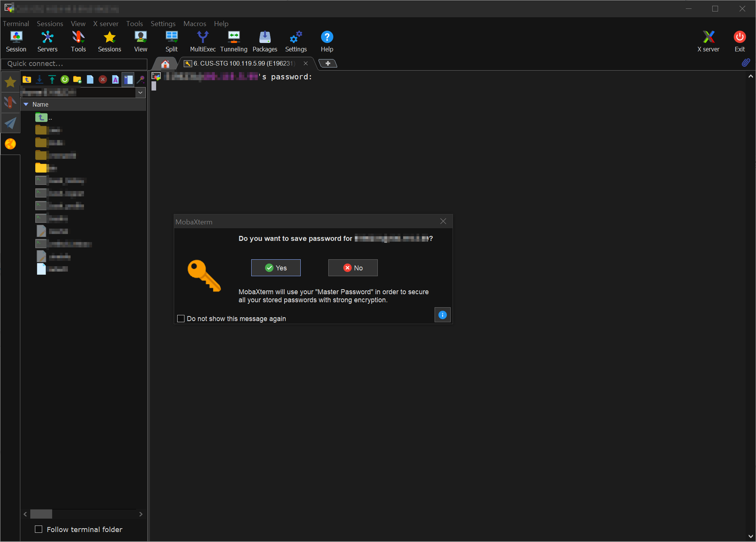Click the file browser scroll right arrow
This screenshot has width=756, height=542.
pos(141,514)
